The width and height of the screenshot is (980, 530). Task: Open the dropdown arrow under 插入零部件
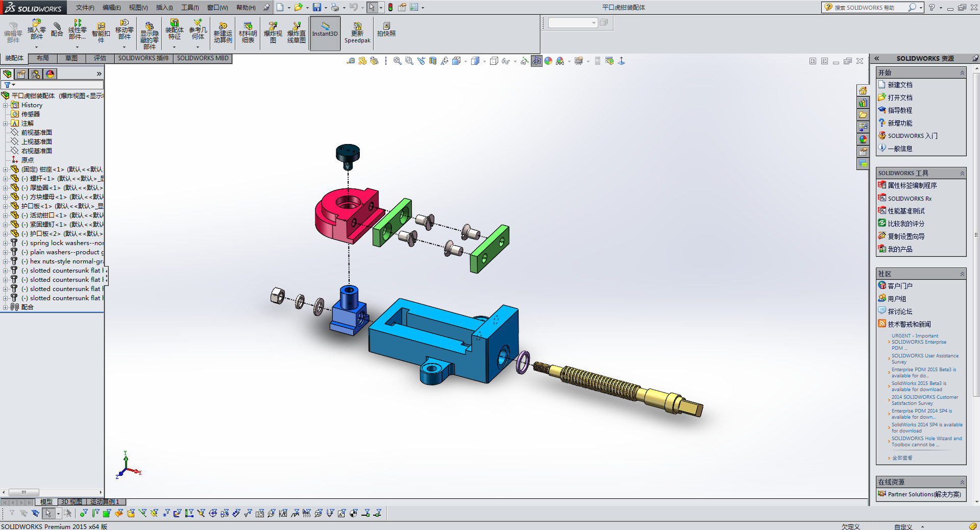pyautogui.click(x=36, y=47)
